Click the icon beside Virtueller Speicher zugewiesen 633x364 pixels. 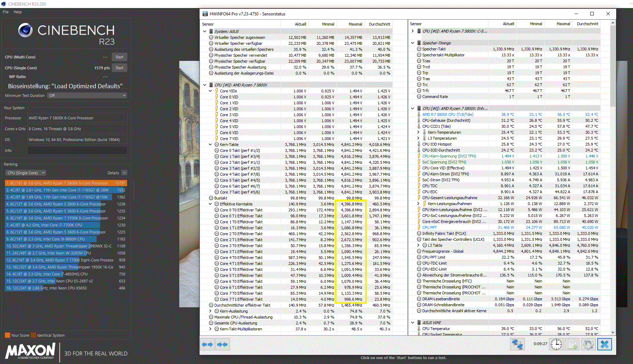pyautogui.click(x=211, y=37)
